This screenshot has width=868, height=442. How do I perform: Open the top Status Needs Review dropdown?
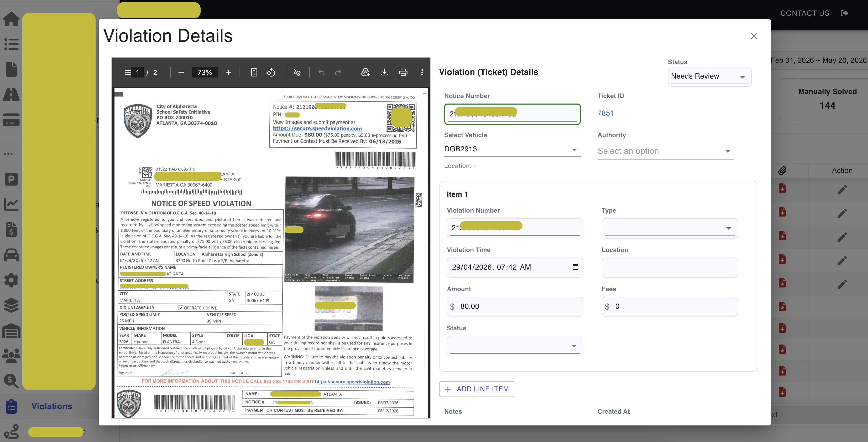click(x=709, y=76)
